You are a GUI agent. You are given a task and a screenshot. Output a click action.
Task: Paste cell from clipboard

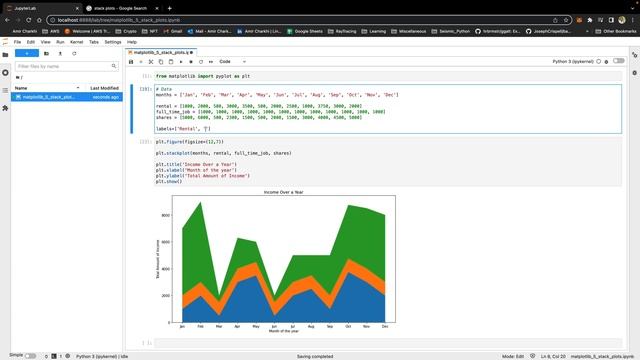pyautogui.click(x=171, y=62)
